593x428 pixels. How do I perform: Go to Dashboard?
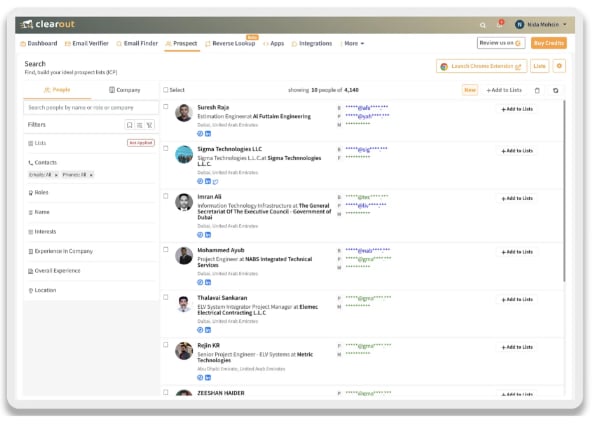[39, 43]
